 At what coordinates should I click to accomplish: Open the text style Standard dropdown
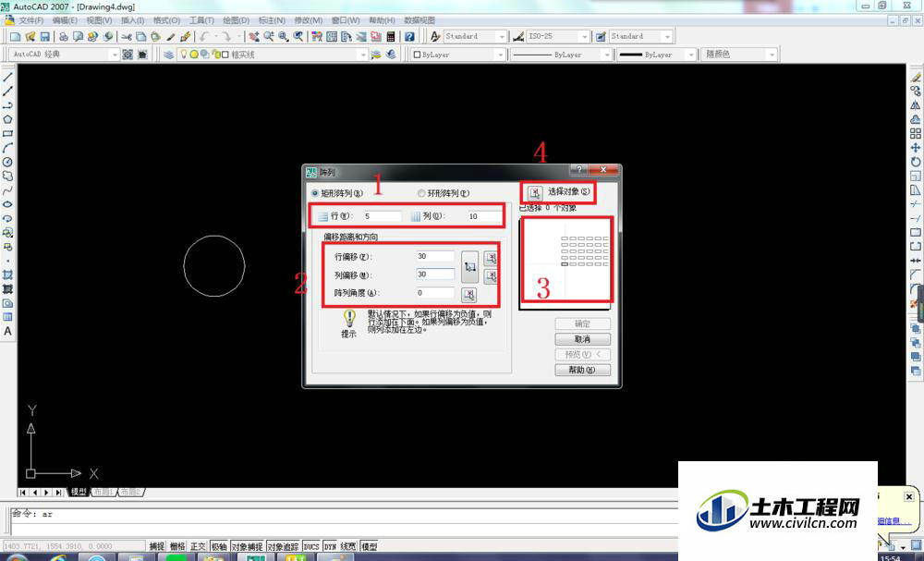(x=502, y=37)
